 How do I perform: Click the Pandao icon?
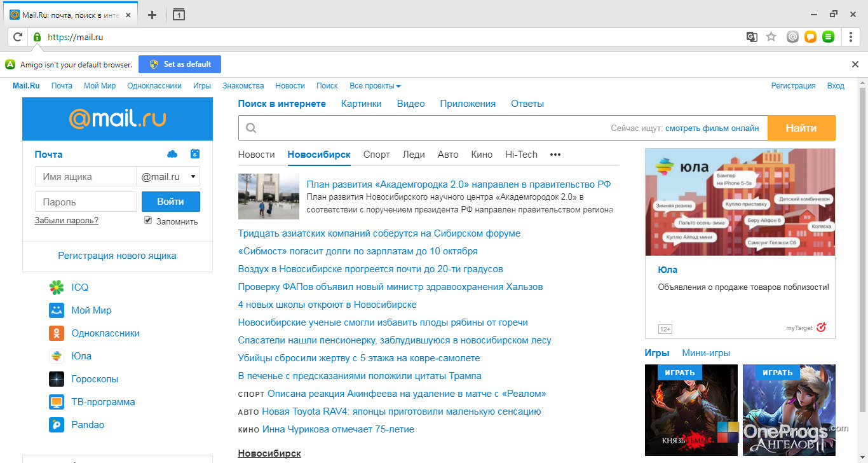point(57,425)
